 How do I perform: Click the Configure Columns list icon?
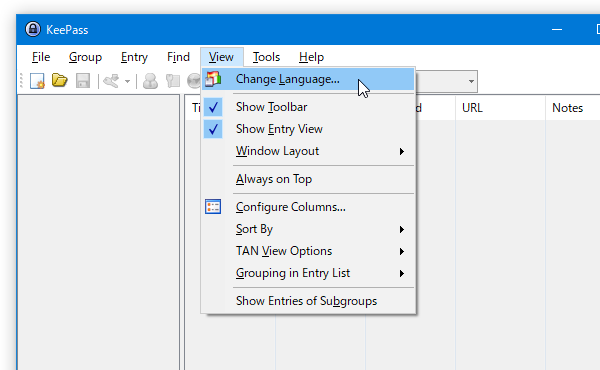tap(213, 207)
